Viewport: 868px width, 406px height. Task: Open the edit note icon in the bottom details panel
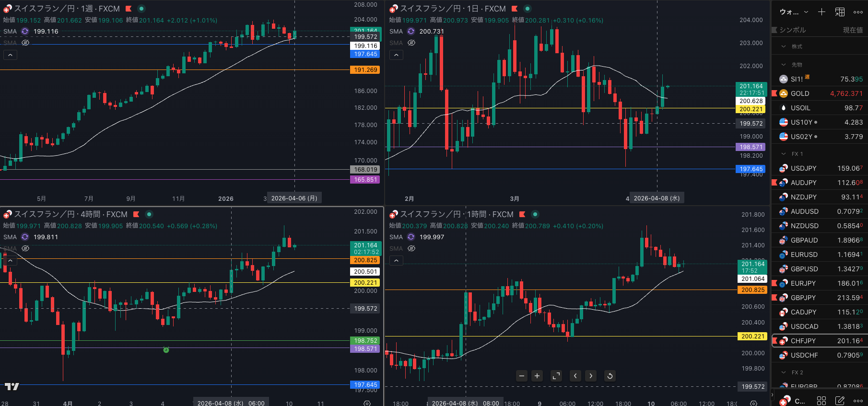pyautogui.click(x=840, y=400)
